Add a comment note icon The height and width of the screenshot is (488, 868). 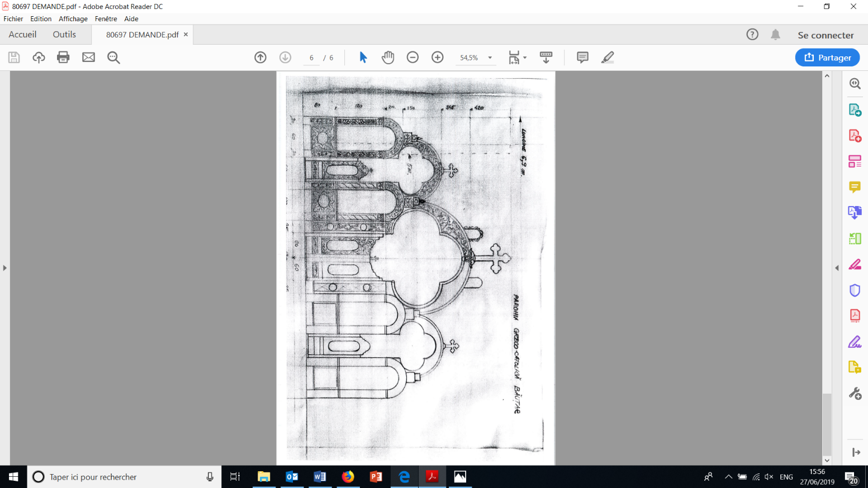tap(582, 58)
